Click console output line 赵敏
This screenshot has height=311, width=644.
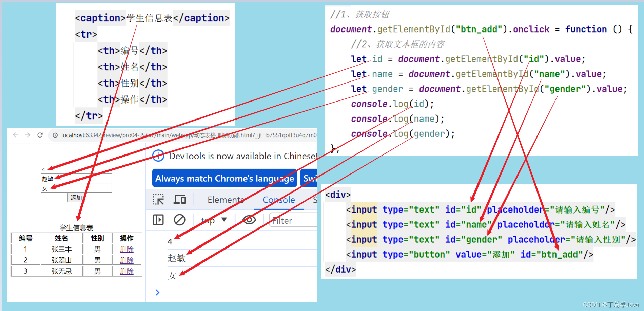[177, 258]
